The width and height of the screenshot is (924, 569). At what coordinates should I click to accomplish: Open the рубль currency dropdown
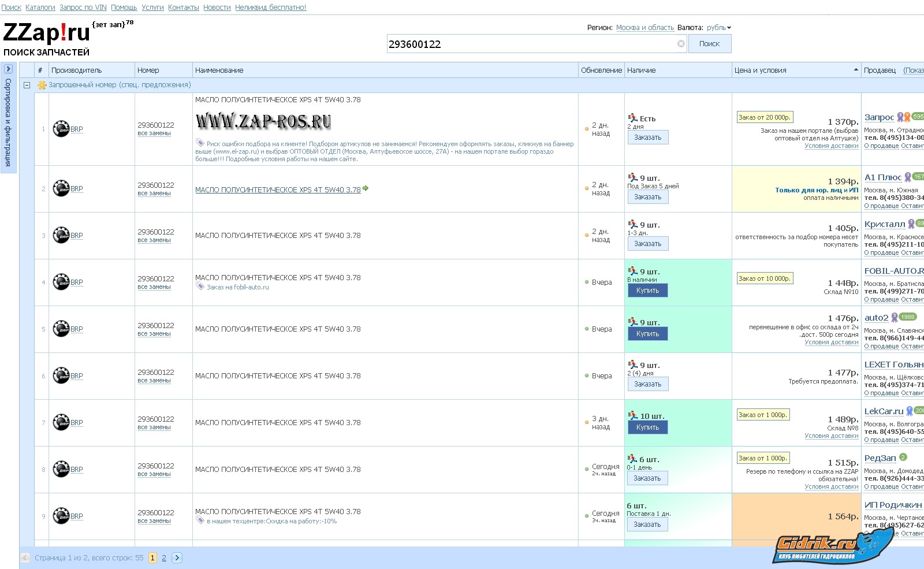(718, 28)
